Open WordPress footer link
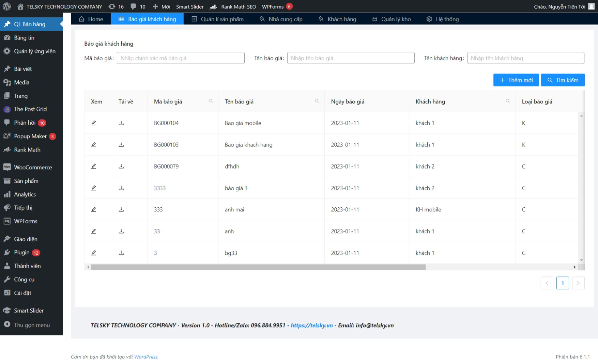This screenshot has width=598, height=364. [146, 357]
